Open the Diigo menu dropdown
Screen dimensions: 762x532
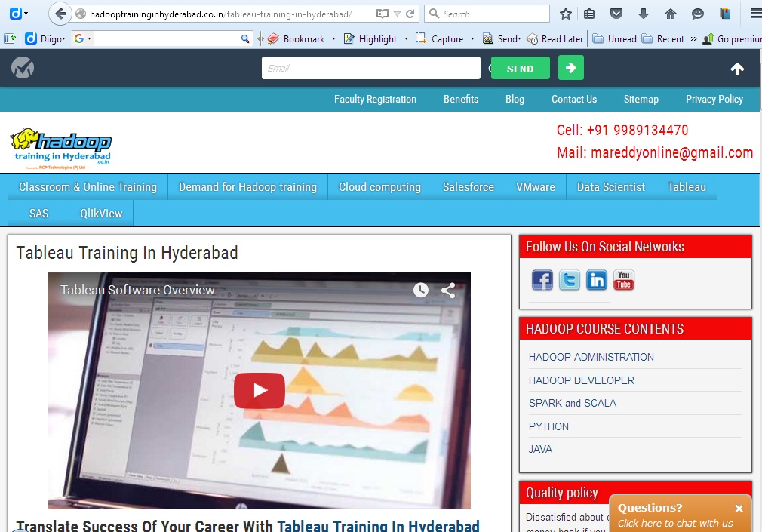click(46, 38)
